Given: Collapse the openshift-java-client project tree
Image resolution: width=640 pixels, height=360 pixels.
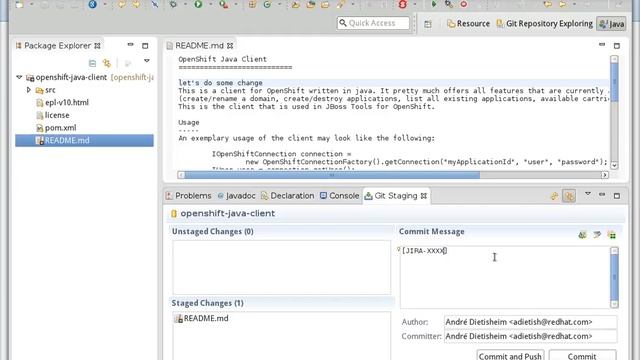Looking at the screenshot, I should pyautogui.click(x=19, y=77).
